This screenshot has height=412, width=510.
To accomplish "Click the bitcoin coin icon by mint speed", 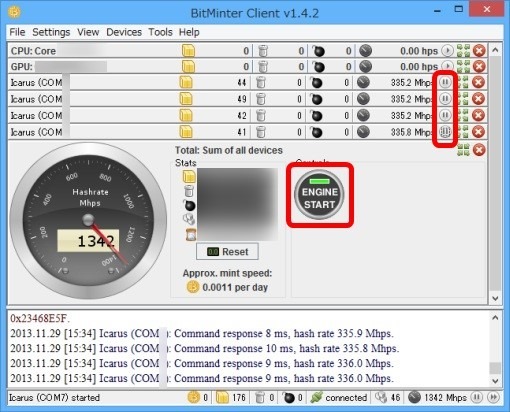I will pos(193,287).
